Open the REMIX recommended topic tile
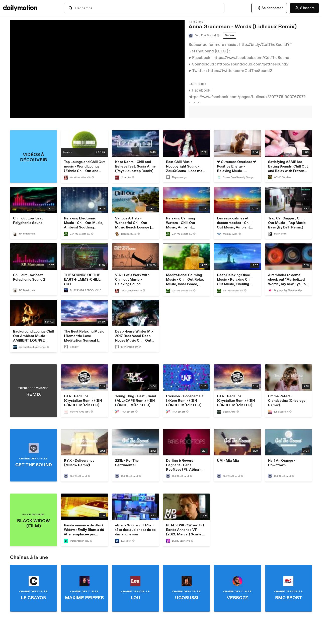 point(34,391)
